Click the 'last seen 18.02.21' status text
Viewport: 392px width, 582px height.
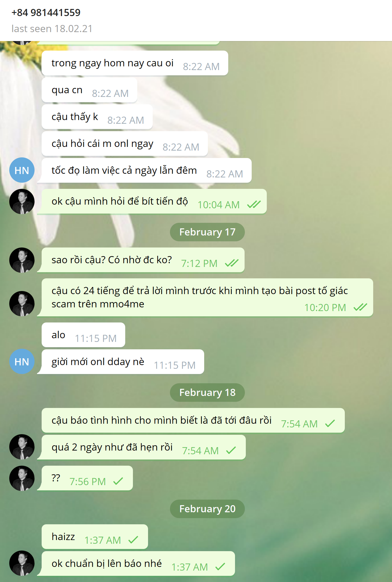click(x=52, y=29)
